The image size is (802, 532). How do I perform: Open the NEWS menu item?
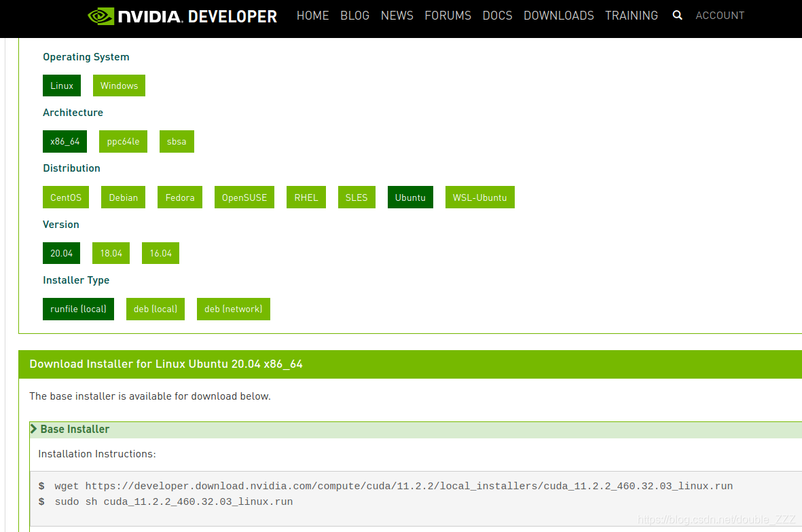[397, 16]
